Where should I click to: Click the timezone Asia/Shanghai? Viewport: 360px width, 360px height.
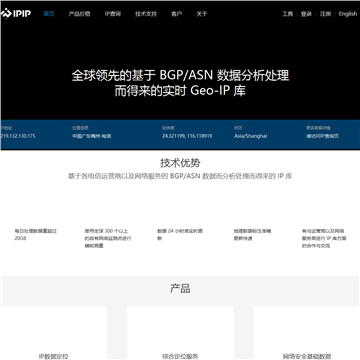click(250, 136)
